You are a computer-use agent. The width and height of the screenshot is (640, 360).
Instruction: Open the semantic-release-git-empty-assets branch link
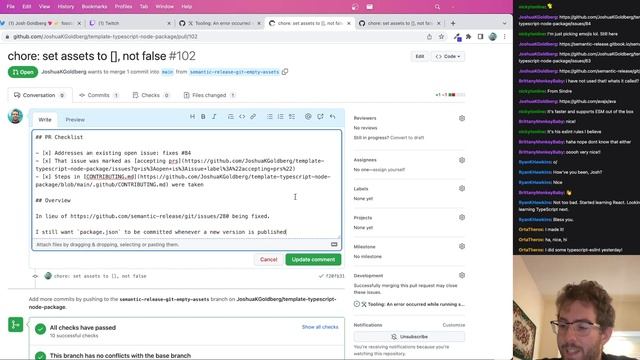(x=234, y=72)
